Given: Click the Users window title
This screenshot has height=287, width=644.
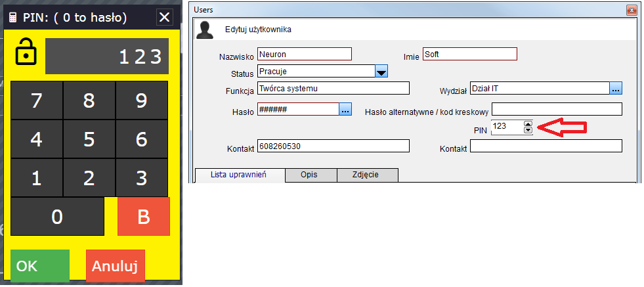Looking at the screenshot, I should point(204,9).
